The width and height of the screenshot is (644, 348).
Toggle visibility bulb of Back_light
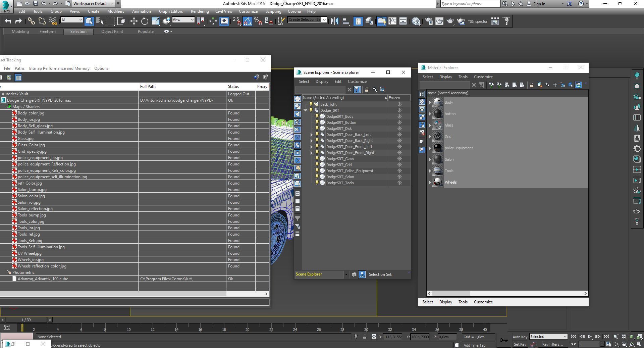tap(311, 104)
